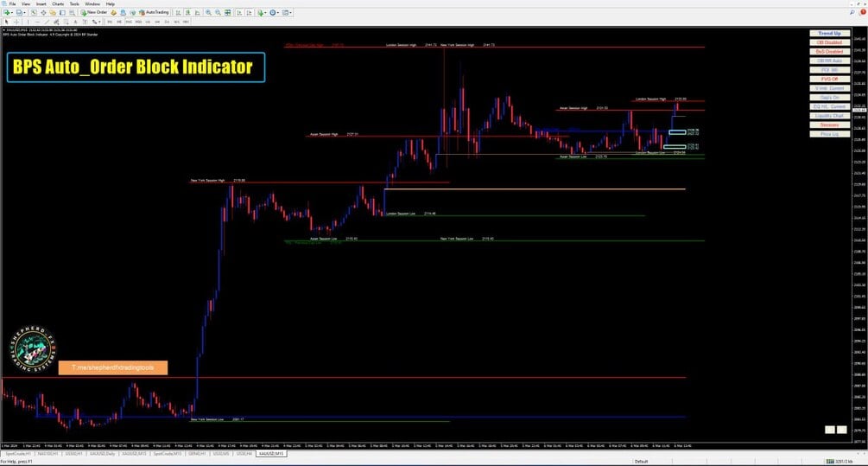This screenshot has width=868, height=466.
Task: Click the New Order button
Action: coord(94,12)
